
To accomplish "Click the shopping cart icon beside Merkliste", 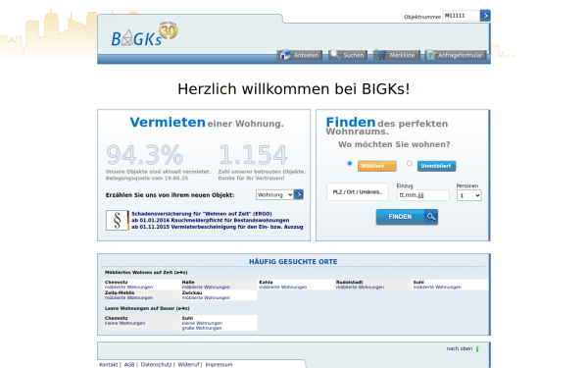I will [x=381, y=55].
